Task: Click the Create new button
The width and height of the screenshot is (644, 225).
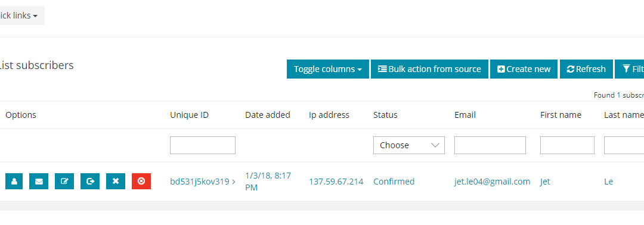Action: click(x=524, y=69)
